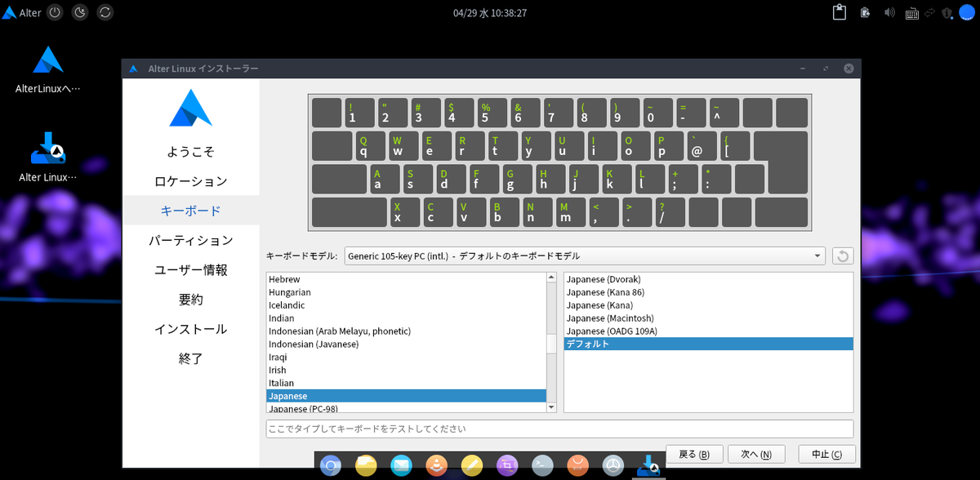Click the 戻る (B) back button
Viewport: 980px width, 480px height.
[x=694, y=454]
